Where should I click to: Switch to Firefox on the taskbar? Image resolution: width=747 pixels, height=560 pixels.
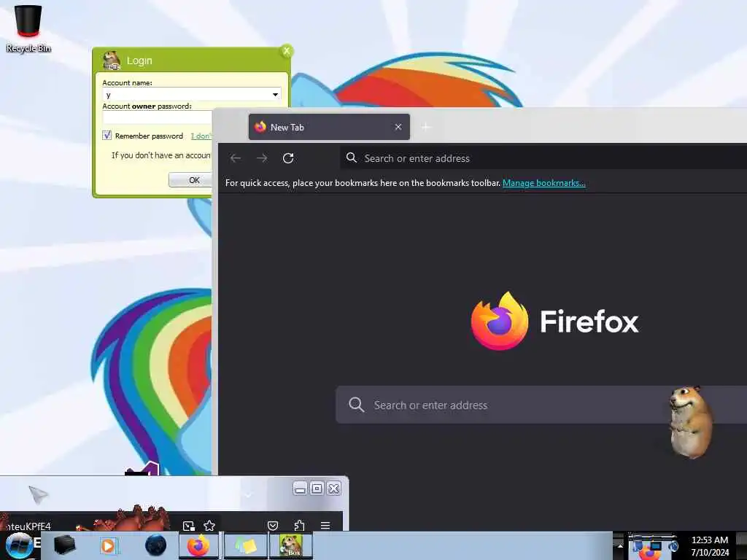coord(198,545)
